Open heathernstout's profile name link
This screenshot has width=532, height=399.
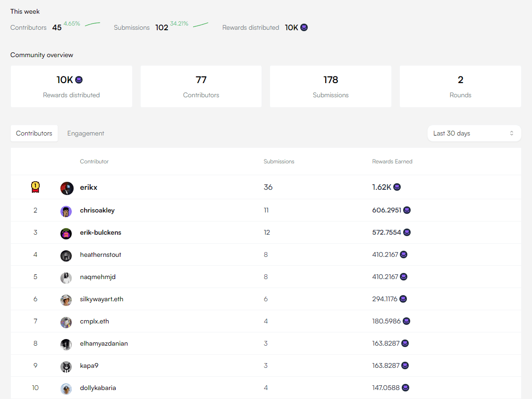point(101,255)
